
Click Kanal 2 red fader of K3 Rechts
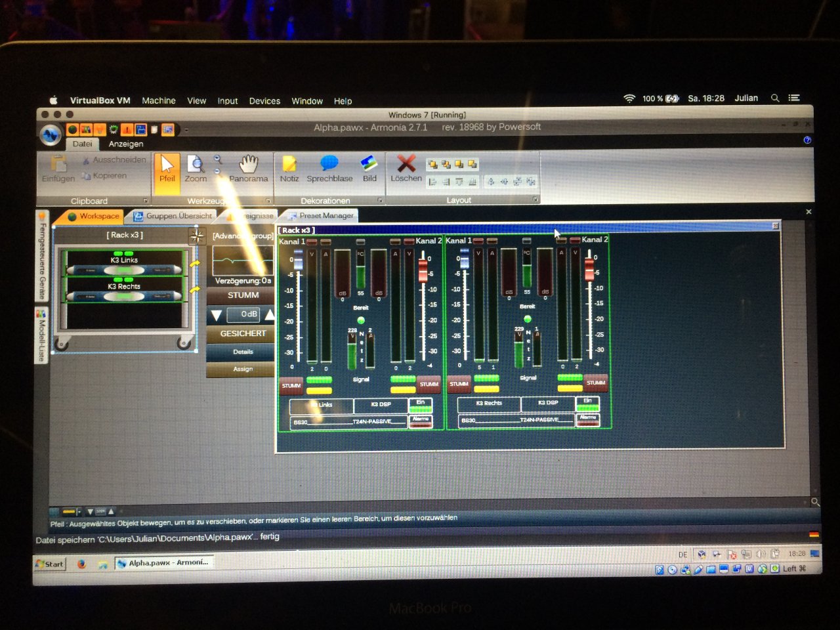pyautogui.click(x=589, y=270)
